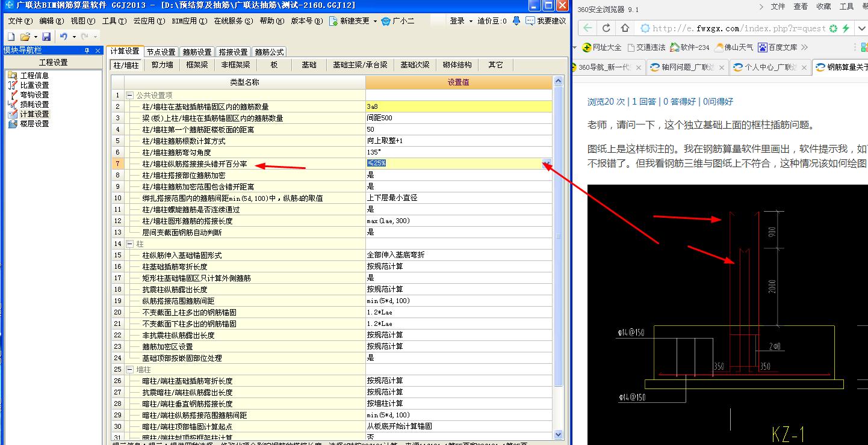Click value cell 3a8 for 箍筋数量
Screen dimensions: 868x445
[459, 106]
